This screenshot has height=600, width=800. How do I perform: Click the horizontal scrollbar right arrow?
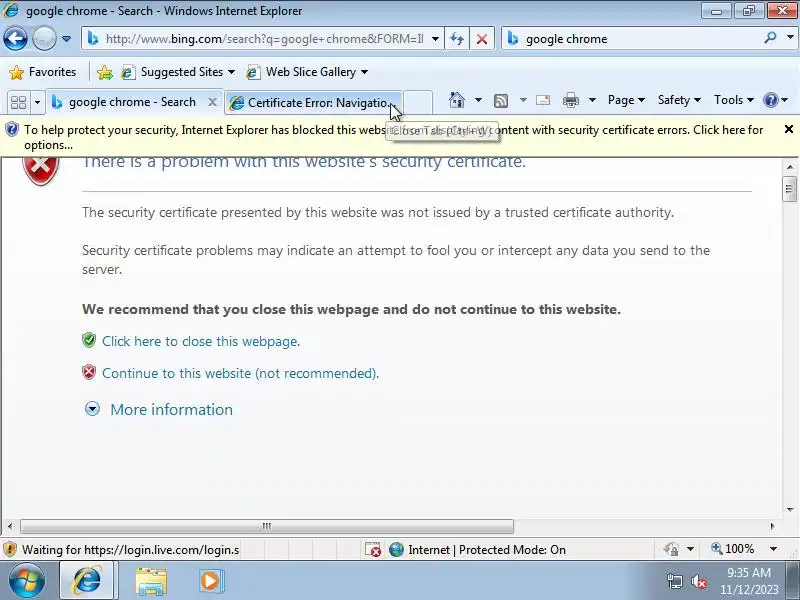click(x=772, y=526)
